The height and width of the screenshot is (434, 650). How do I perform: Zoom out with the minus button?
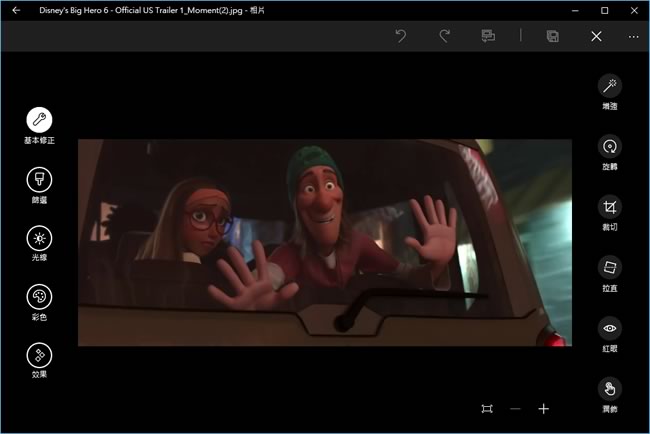515,409
